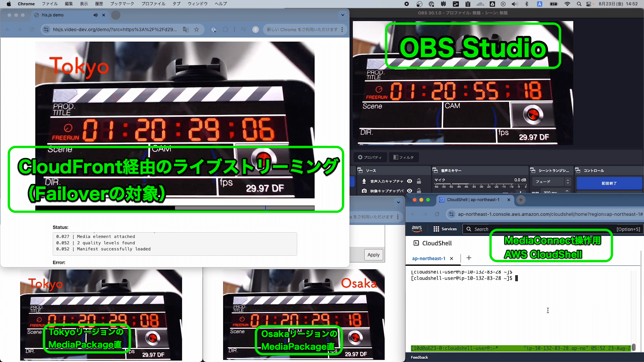This screenshot has width=644, height=362.
Task: Select the ap-northeast-1 CloudShell terminal tab
Action: tap(429, 258)
